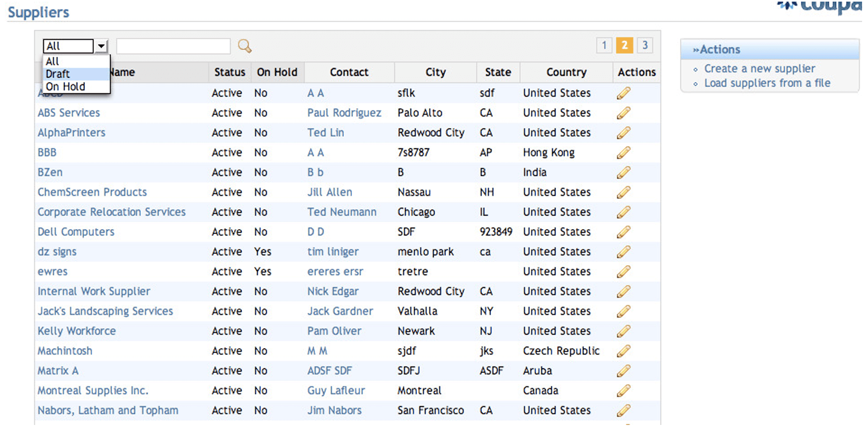
Task: Sort by the On Hold column header
Action: pyautogui.click(x=277, y=72)
